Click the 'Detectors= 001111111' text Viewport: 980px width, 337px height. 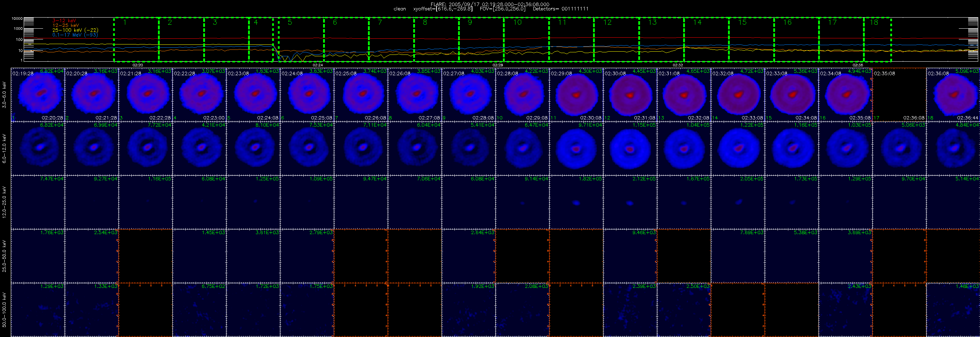[x=560, y=9]
